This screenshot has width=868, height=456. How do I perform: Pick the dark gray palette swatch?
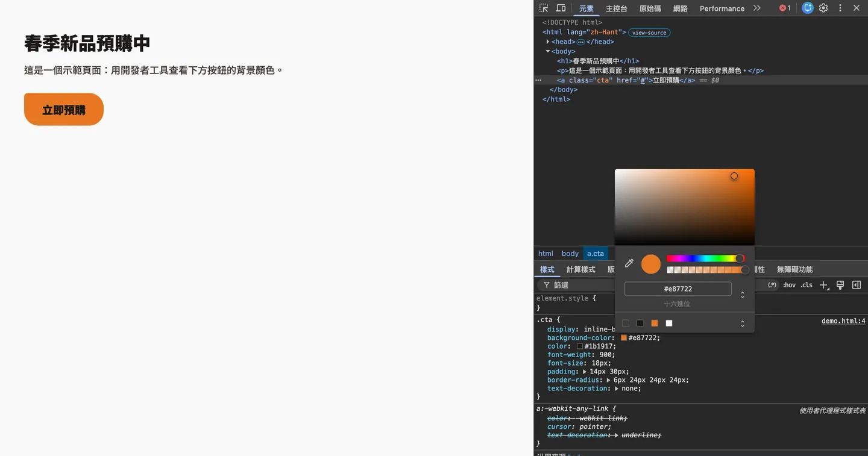pos(626,323)
